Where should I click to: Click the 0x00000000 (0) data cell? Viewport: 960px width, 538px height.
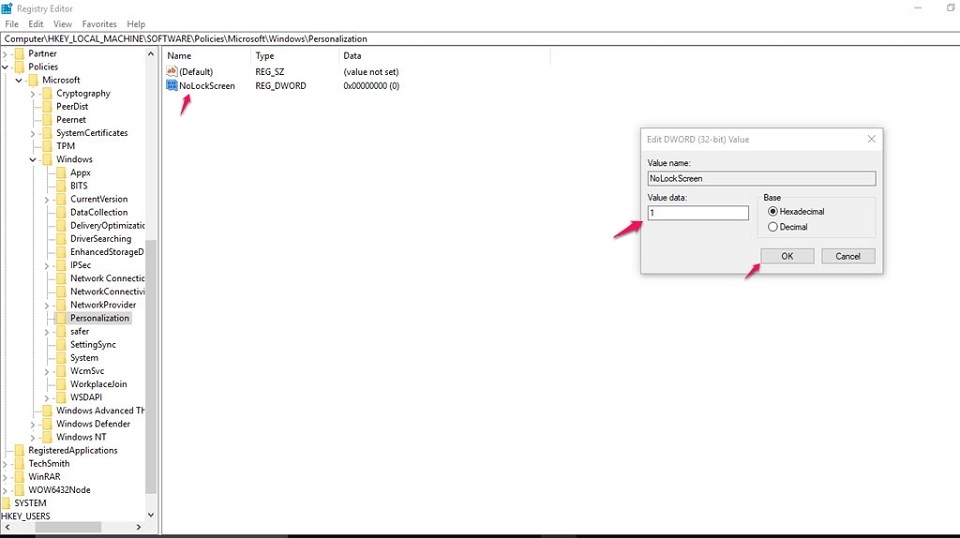point(371,86)
